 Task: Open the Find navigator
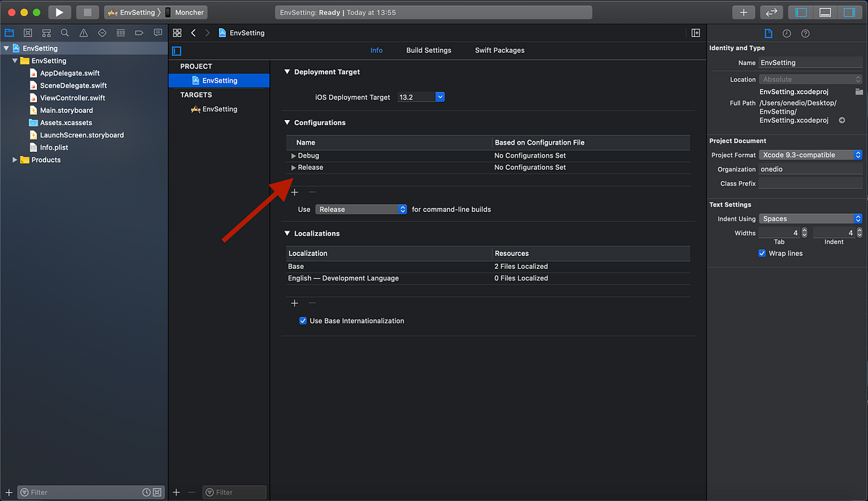coord(64,33)
